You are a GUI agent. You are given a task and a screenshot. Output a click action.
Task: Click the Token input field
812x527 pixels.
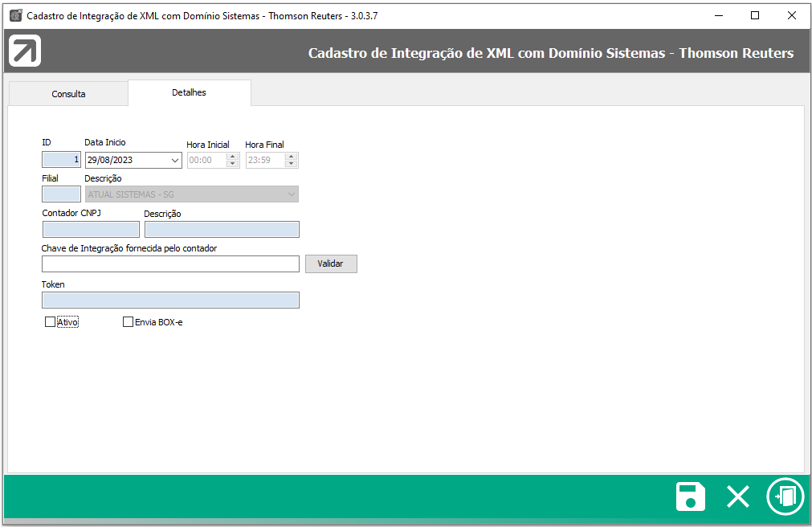tap(170, 300)
